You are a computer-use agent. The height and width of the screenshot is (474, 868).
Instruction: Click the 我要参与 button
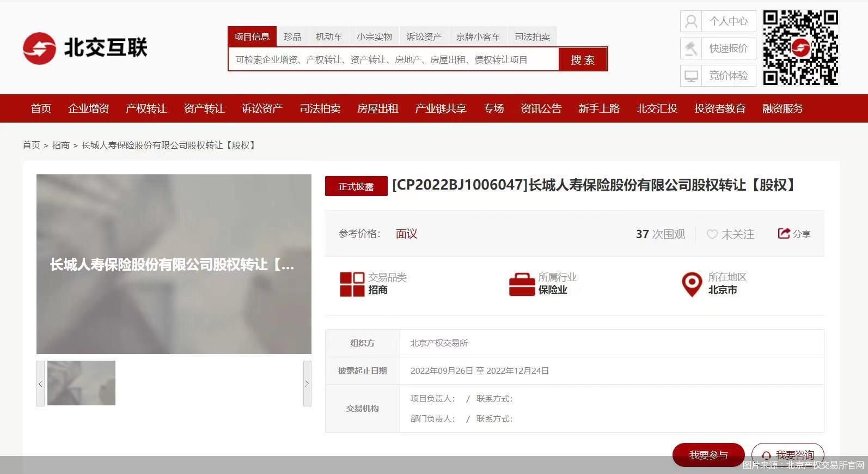(708, 455)
